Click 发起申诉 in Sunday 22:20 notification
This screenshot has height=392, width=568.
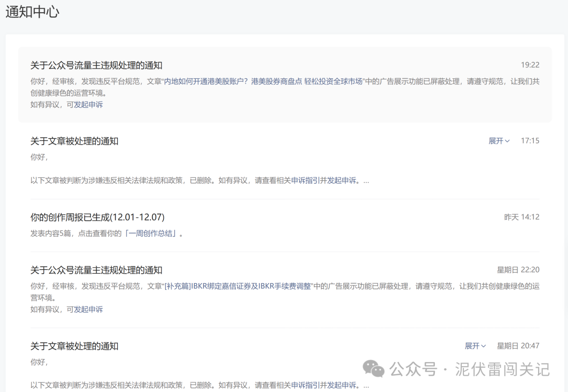coord(88,309)
